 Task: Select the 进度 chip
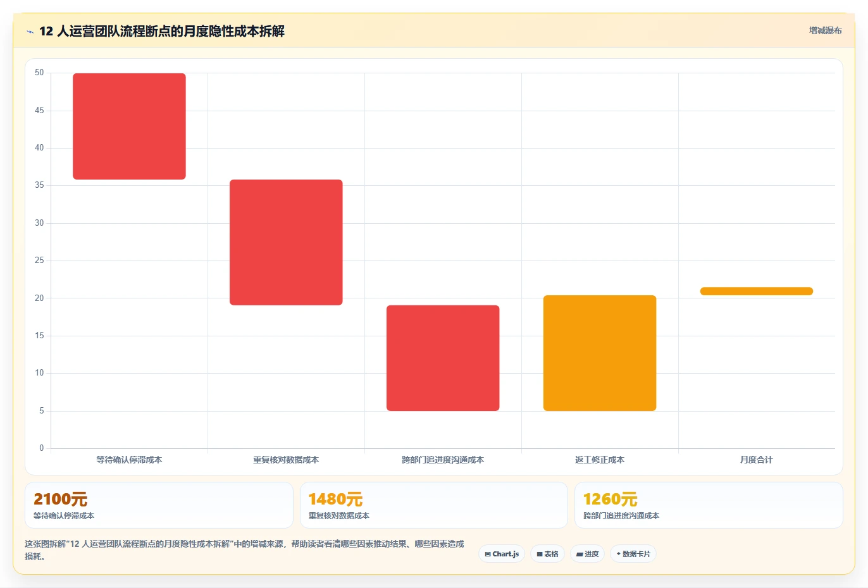(x=587, y=554)
